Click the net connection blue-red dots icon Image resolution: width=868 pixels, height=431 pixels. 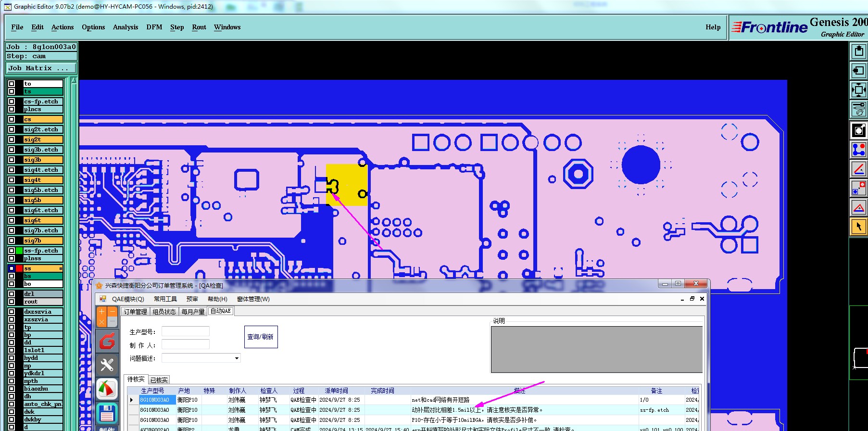859,150
